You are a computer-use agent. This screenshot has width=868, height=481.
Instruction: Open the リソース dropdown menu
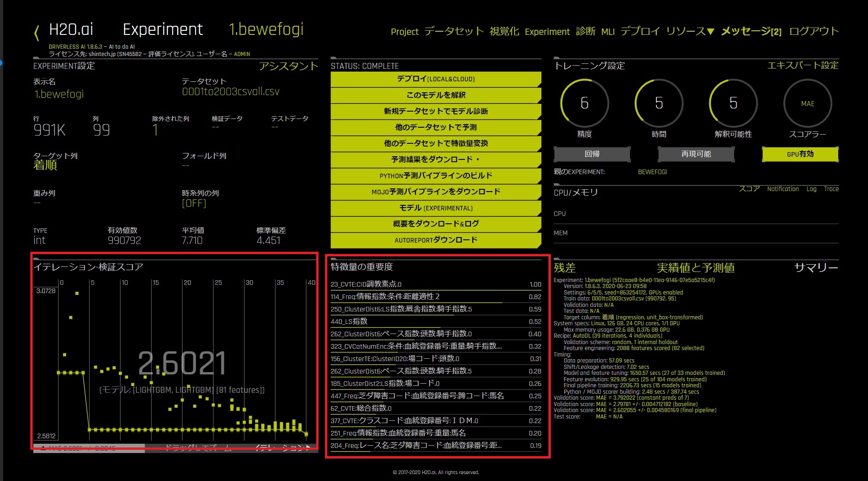690,31
